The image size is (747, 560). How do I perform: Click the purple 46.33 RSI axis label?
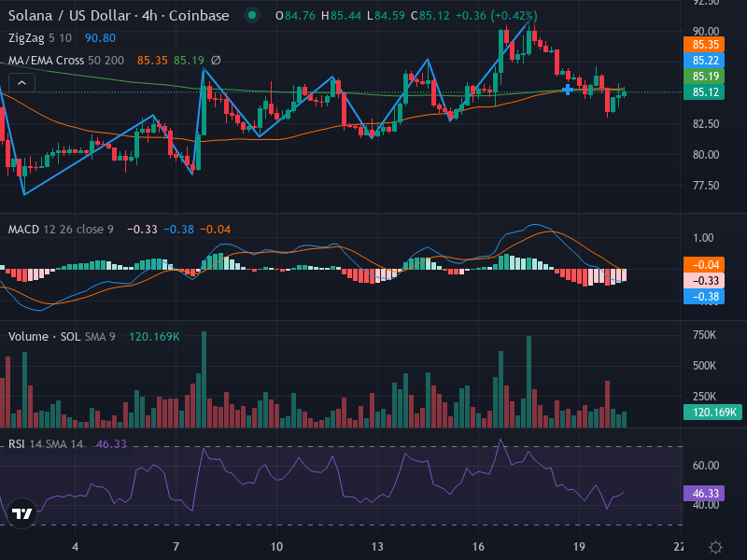click(x=704, y=493)
